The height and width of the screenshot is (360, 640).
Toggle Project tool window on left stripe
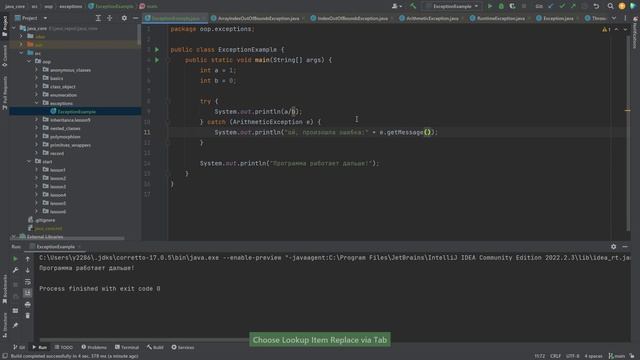tap(4, 27)
